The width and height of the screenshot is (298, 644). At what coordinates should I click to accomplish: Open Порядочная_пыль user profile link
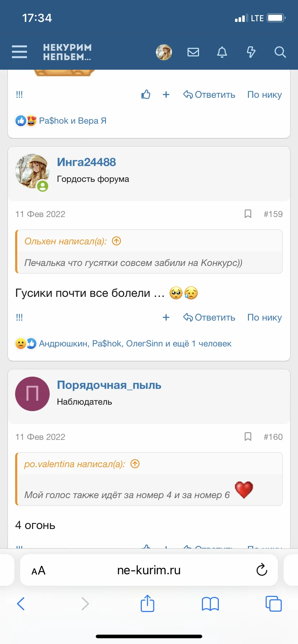(x=109, y=385)
